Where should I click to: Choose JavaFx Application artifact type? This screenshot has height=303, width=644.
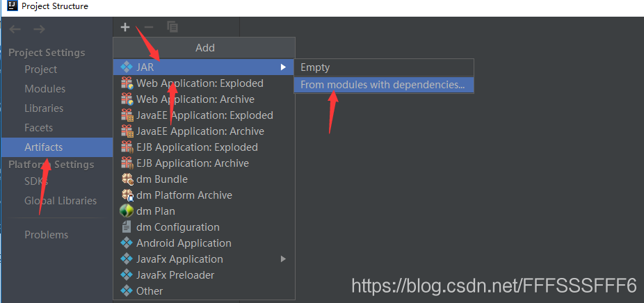(204, 259)
